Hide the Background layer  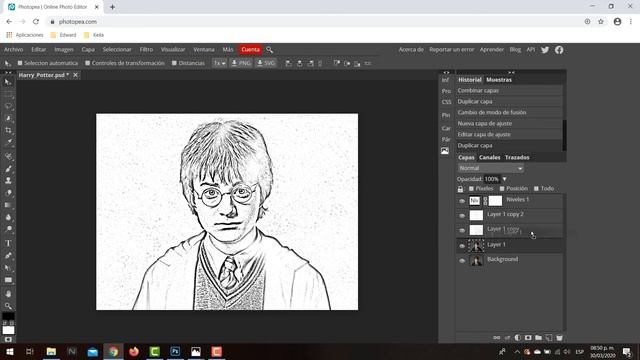[x=462, y=261]
